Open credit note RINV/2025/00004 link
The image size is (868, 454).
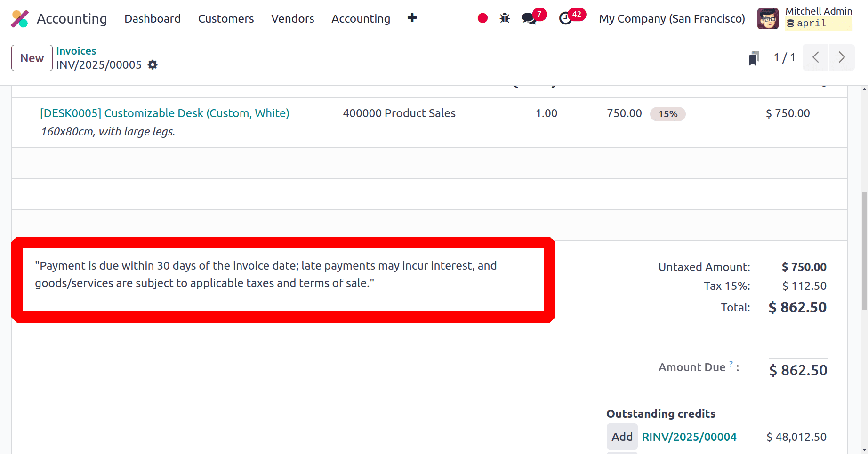point(689,437)
